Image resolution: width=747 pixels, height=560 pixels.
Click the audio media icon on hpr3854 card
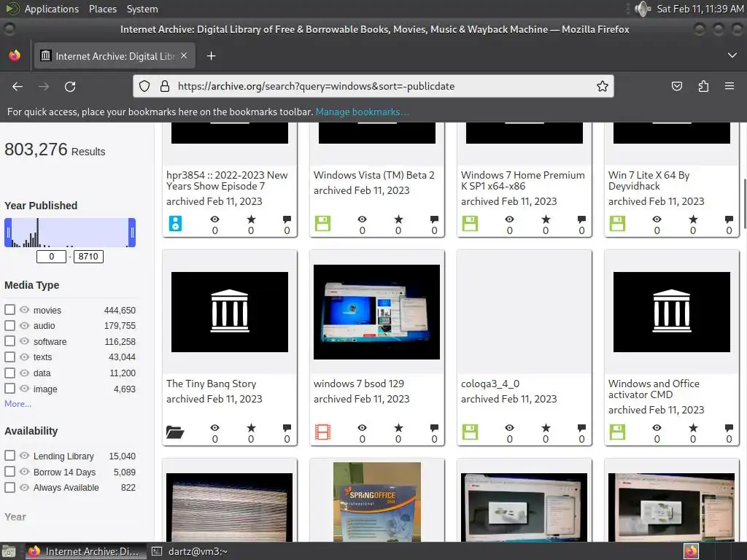(x=175, y=223)
